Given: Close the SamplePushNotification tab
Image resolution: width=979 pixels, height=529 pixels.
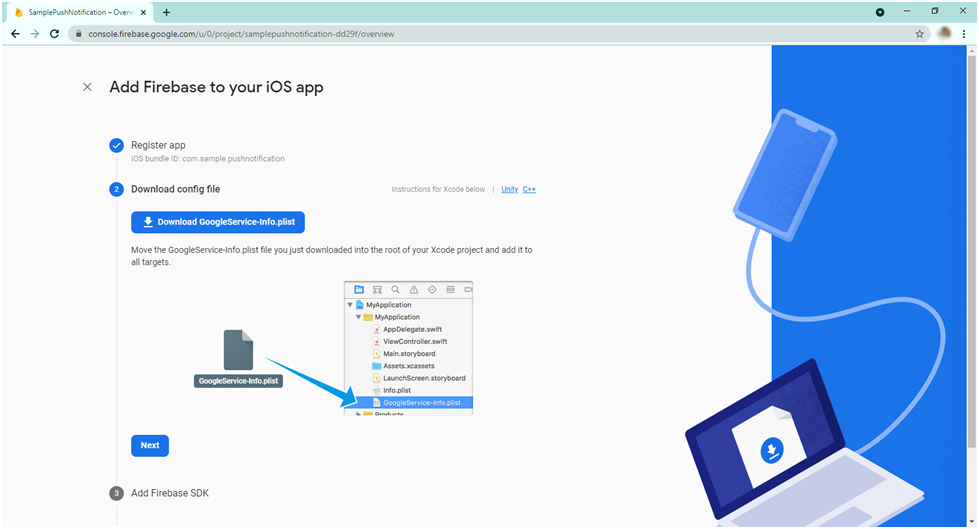Looking at the screenshot, I should point(143,12).
